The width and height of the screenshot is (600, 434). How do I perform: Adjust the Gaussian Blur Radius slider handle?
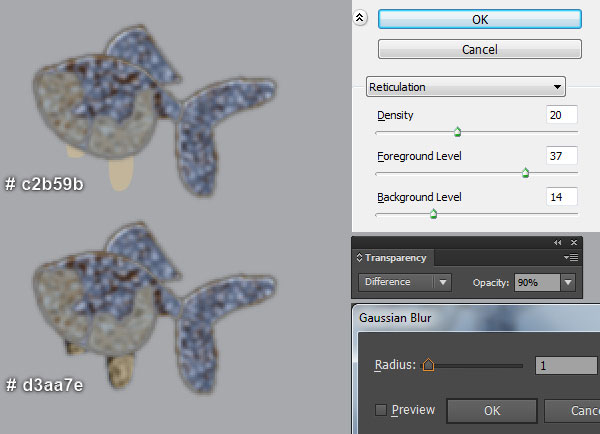point(429,365)
